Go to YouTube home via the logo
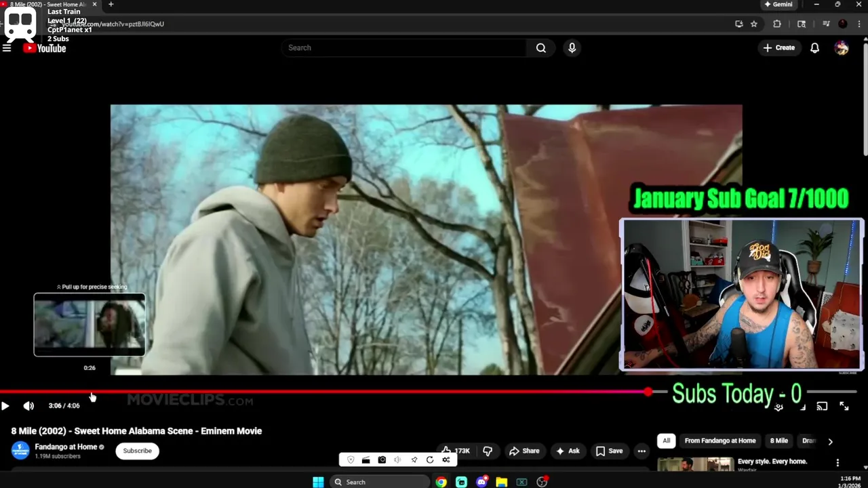 point(45,48)
